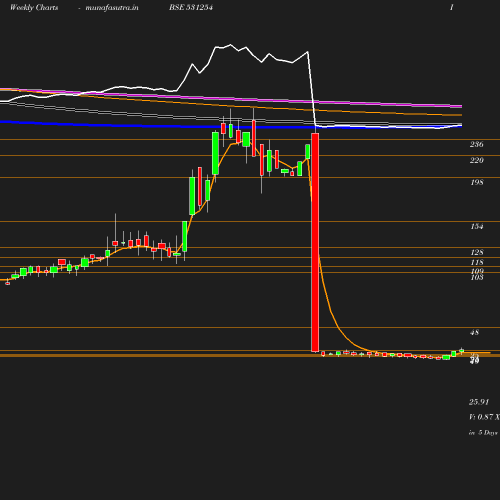This screenshot has width=500, height=500.
Task: Click the 236 price level label
Action: click(x=476, y=144)
